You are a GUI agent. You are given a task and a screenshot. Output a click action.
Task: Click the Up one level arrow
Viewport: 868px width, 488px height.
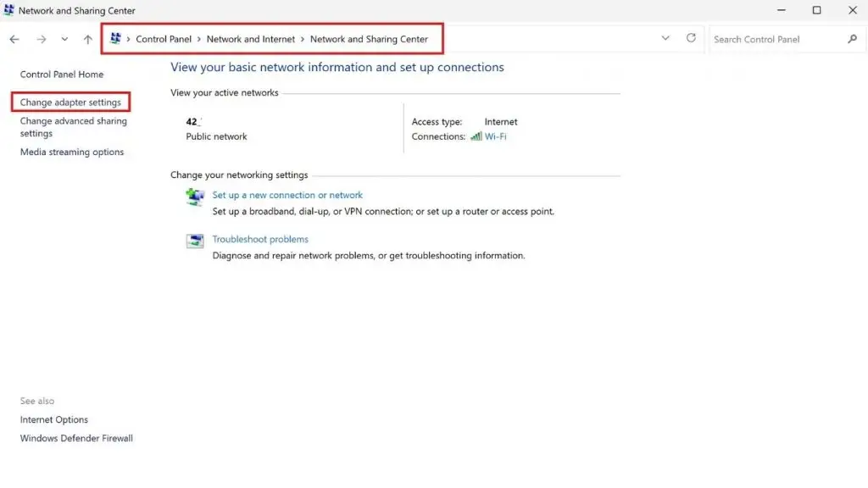pos(88,39)
